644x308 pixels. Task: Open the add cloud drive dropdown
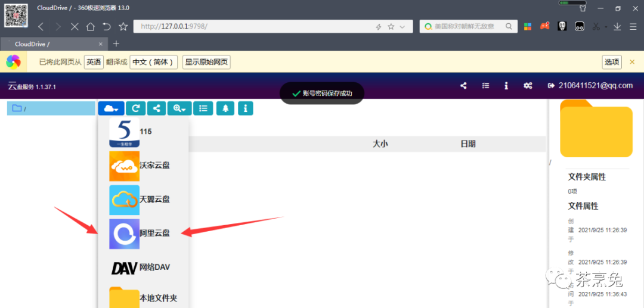(112, 108)
